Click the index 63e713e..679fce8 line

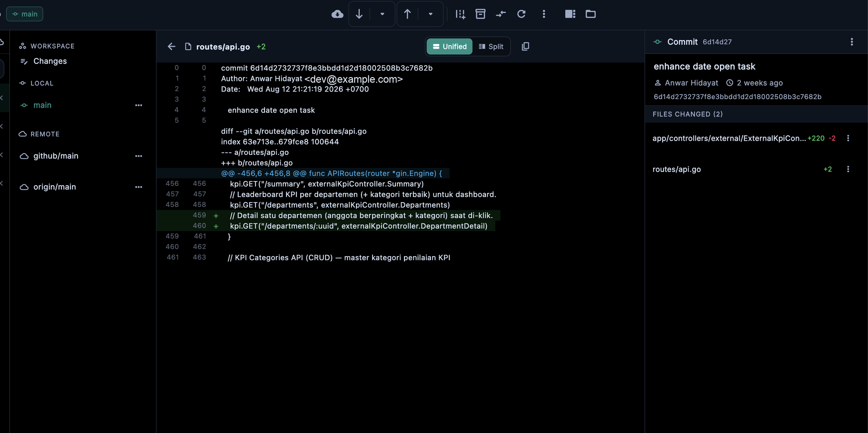coord(280,142)
